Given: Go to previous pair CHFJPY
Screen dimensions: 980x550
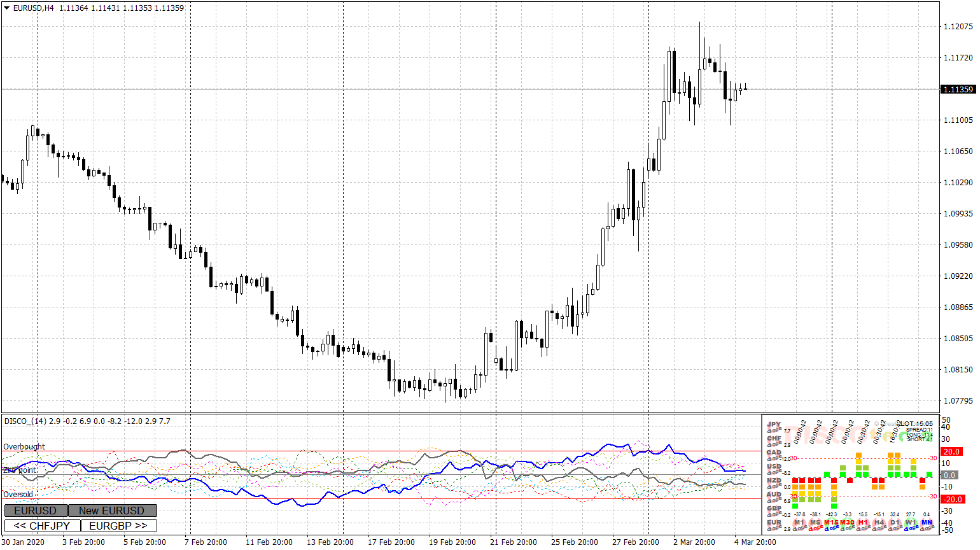Looking at the screenshot, I should click(42, 526).
